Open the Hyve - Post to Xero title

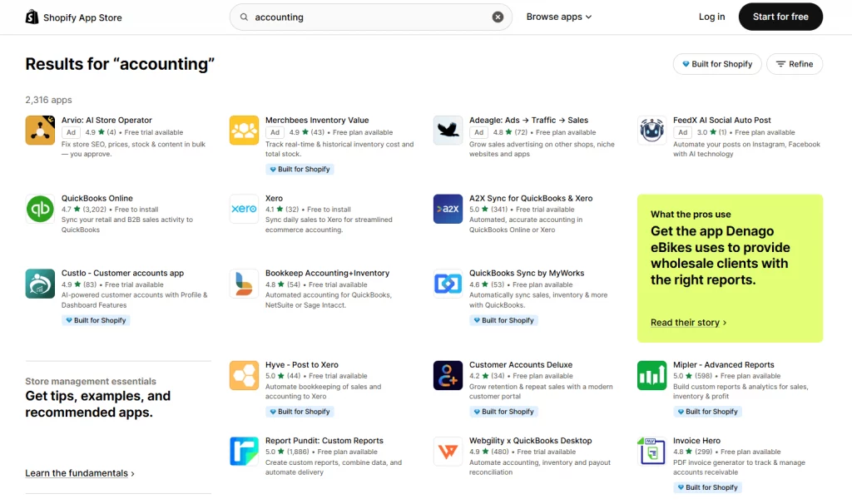[301, 365]
